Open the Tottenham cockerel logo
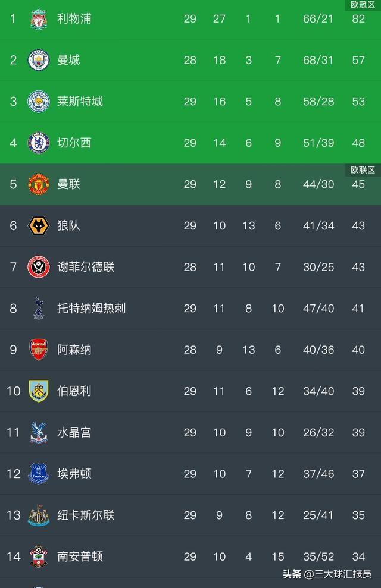The image size is (381, 588). pyautogui.click(x=39, y=308)
